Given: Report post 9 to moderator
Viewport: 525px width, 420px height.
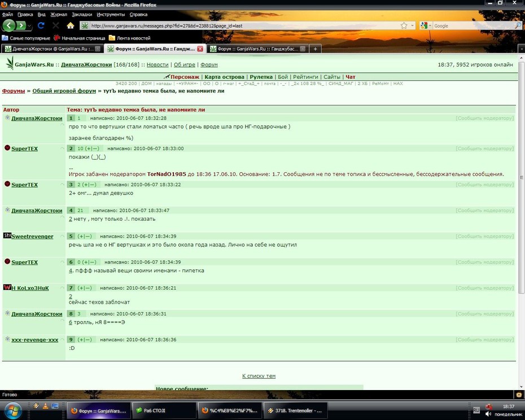Looking at the screenshot, I should [x=484, y=339].
